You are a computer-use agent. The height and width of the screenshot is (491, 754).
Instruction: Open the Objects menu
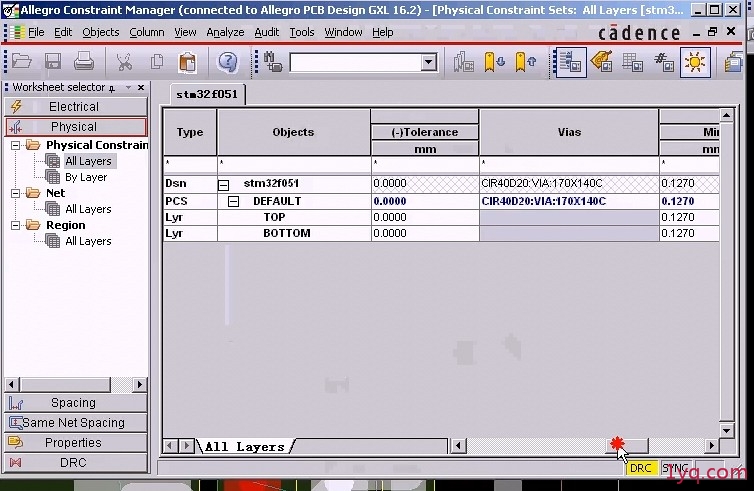[101, 32]
